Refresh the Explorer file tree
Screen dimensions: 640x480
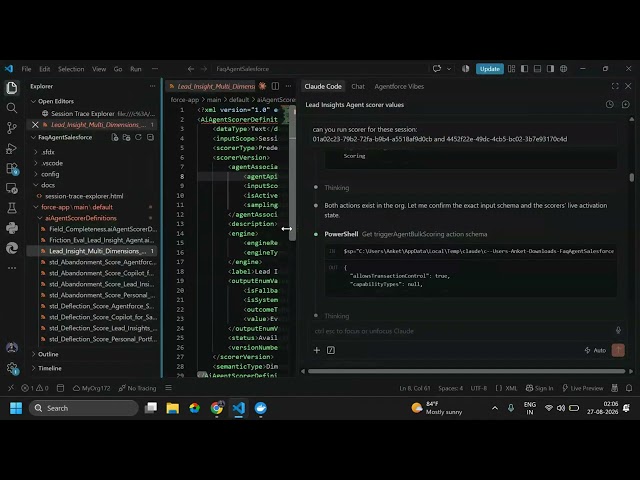(138, 137)
